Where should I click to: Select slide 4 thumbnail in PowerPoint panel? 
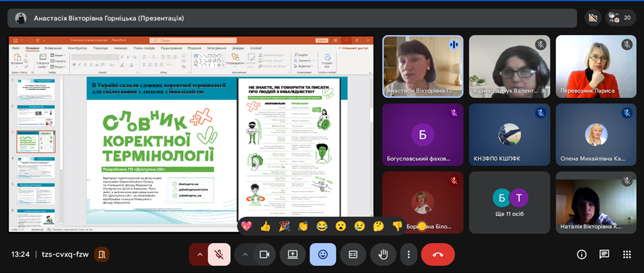(x=35, y=167)
